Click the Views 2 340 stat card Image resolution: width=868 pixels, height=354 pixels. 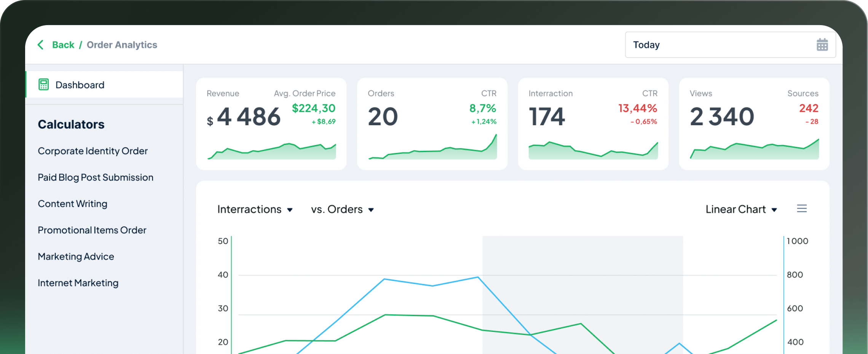(754, 124)
